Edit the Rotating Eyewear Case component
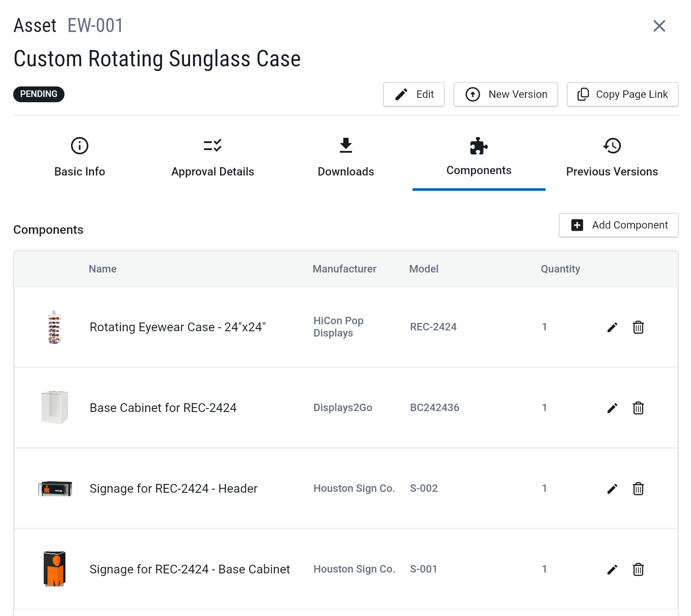Screen dimensions: 691x616 (x=612, y=327)
